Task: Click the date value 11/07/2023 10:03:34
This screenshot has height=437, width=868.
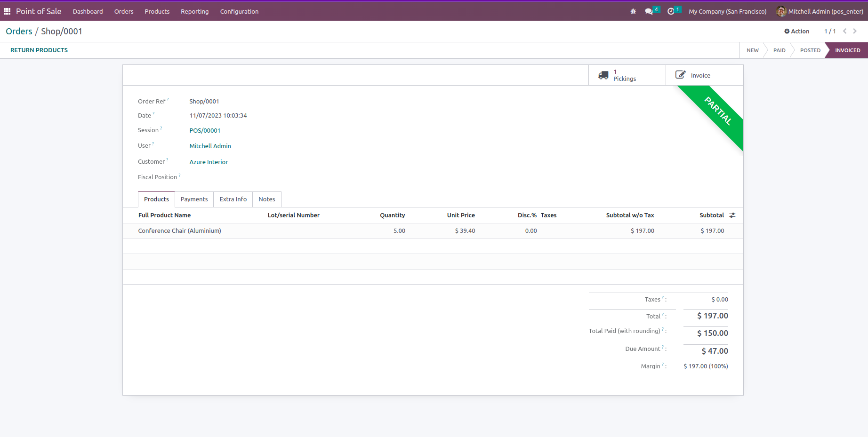Action: point(218,116)
